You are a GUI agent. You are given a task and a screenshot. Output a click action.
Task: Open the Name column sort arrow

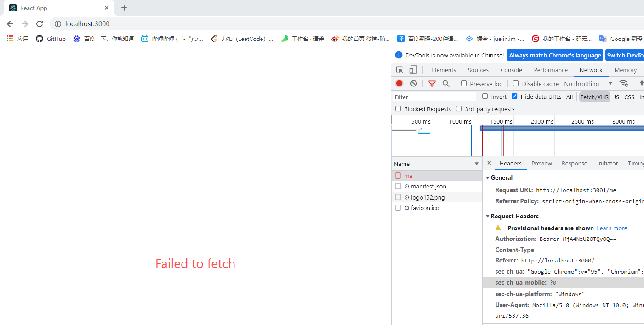tap(477, 164)
